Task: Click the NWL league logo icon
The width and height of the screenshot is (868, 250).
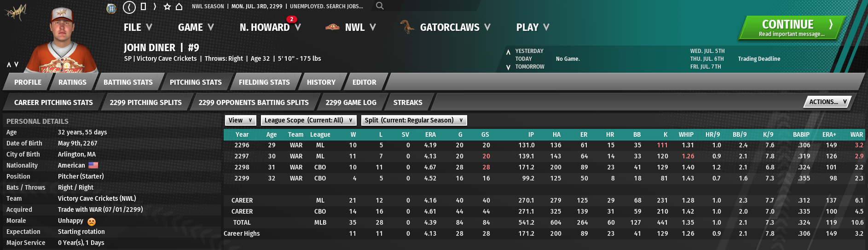Action: coord(332,27)
